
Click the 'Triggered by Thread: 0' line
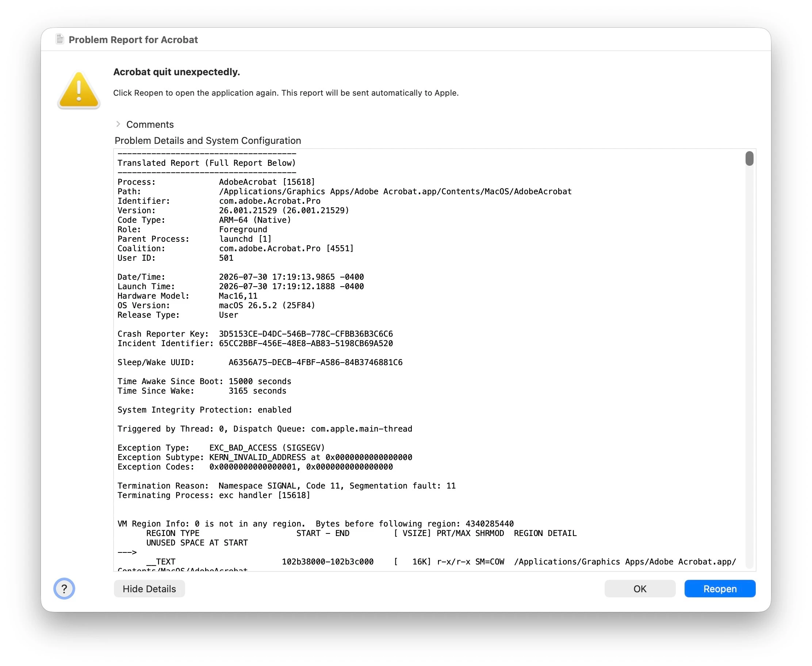coord(265,429)
